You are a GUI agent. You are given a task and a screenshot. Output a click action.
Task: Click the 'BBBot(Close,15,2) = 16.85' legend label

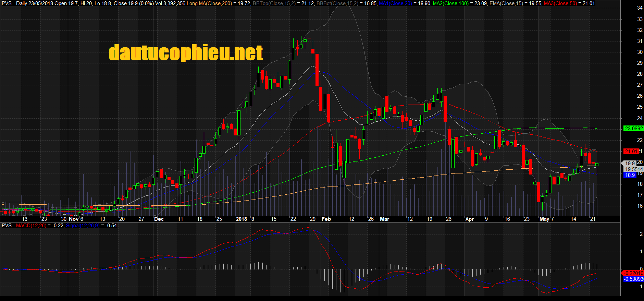click(347, 3)
